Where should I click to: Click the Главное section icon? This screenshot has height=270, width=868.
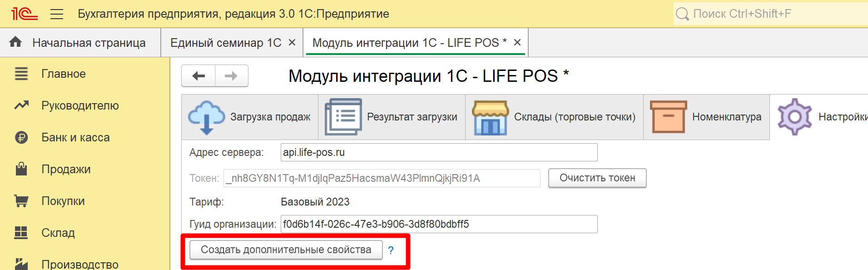21,74
